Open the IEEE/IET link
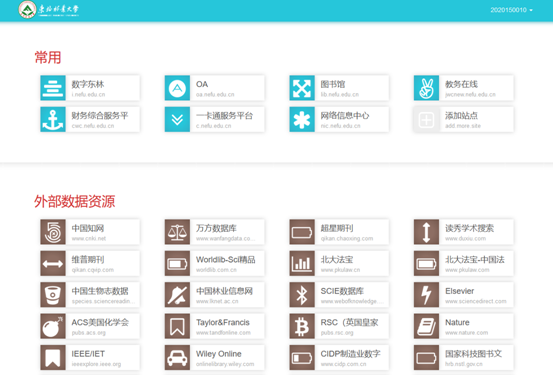 [x=90, y=358]
